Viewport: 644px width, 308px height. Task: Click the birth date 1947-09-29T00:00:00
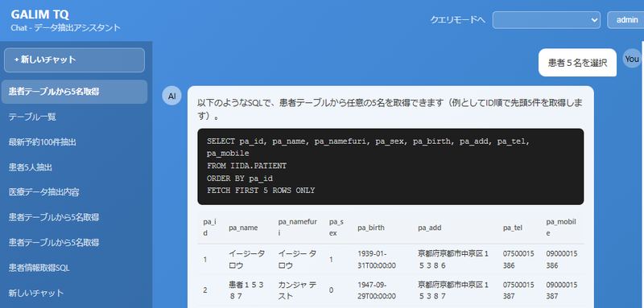tap(377, 290)
